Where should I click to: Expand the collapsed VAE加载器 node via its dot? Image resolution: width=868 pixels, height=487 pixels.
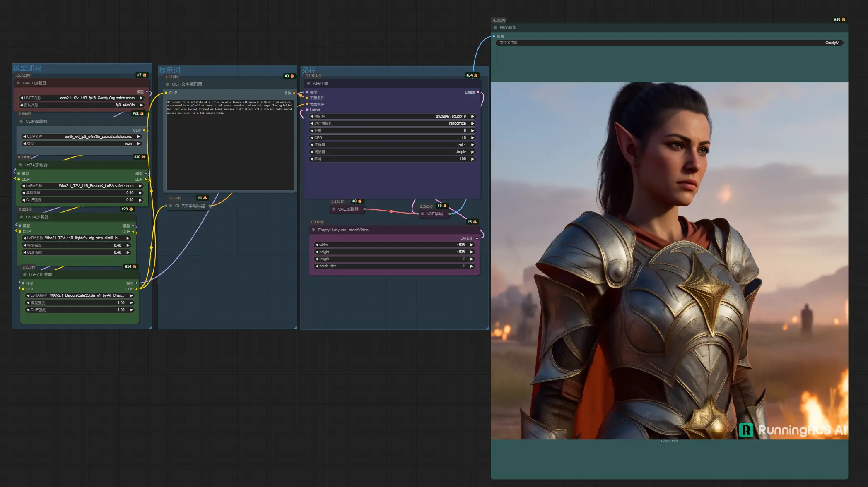tap(334, 209)
